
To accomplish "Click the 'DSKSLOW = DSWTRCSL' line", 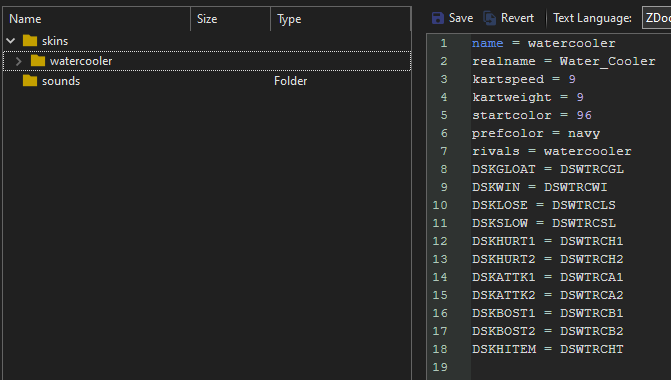I will tap(543, 223).
